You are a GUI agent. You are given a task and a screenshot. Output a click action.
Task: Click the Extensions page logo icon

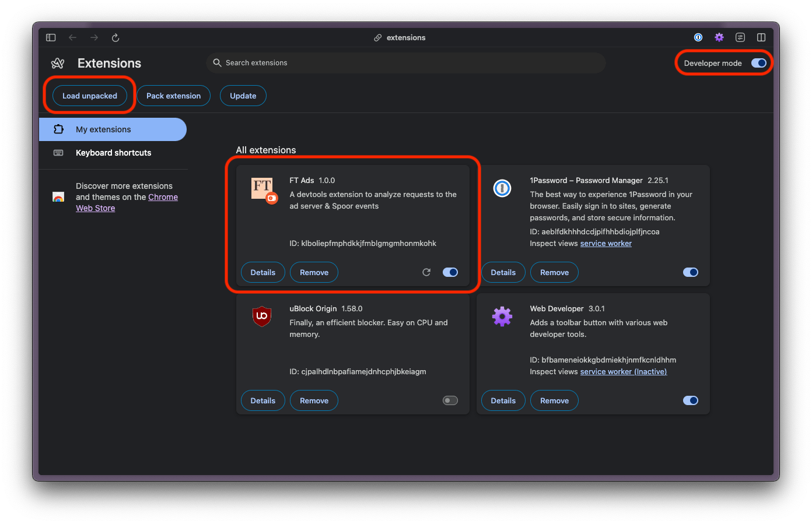[x=58, y=63]
